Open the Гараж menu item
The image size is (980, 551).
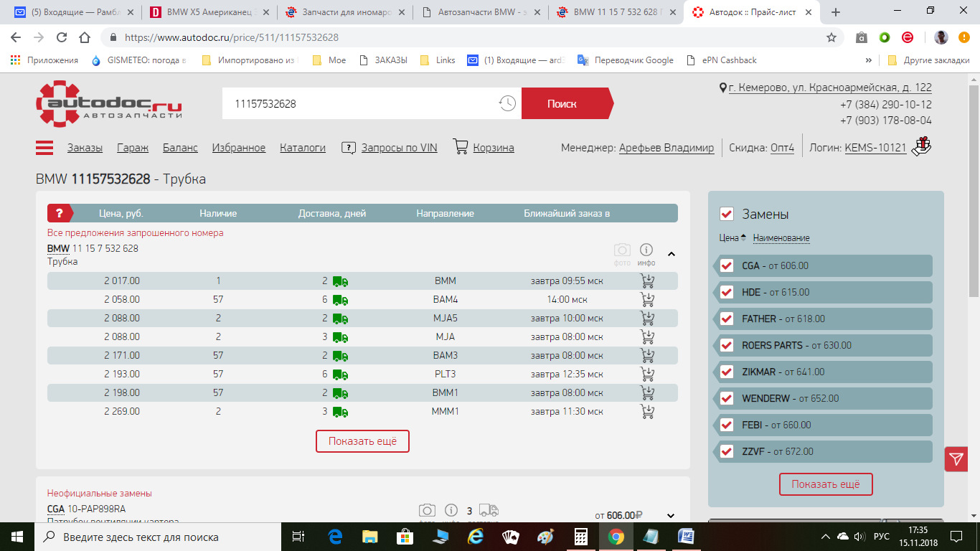133,148
